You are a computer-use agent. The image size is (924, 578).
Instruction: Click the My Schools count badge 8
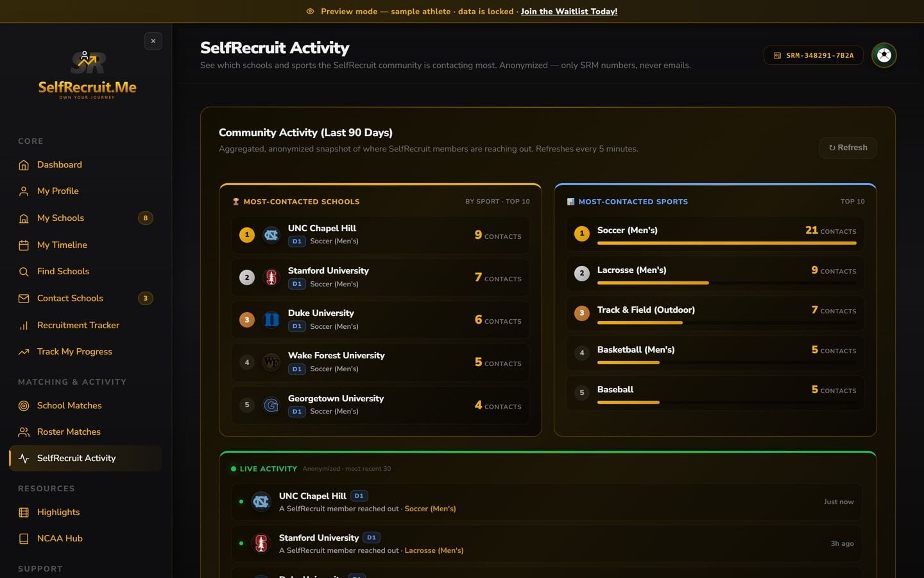(146, 218)
